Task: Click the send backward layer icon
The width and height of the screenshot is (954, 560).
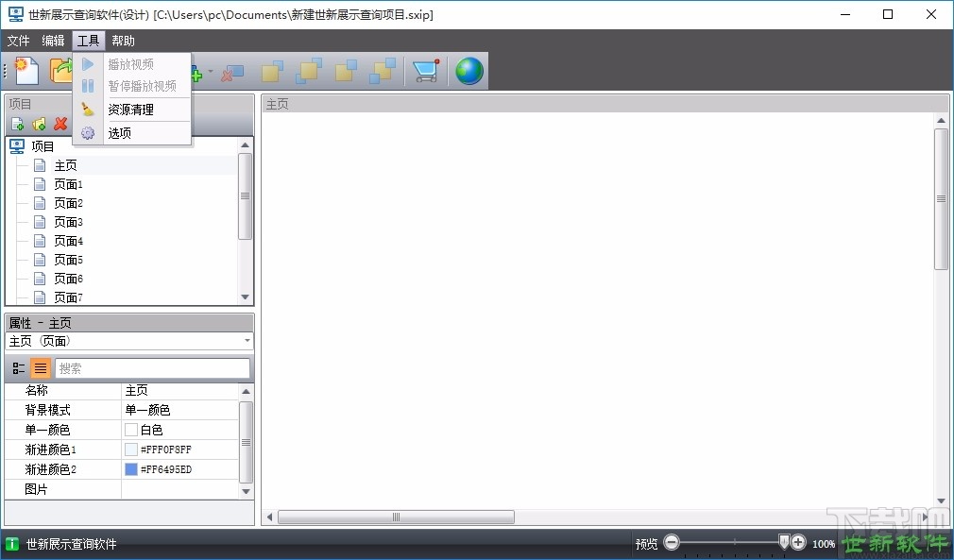Action: pyautogui.click(x=346, y=71)
